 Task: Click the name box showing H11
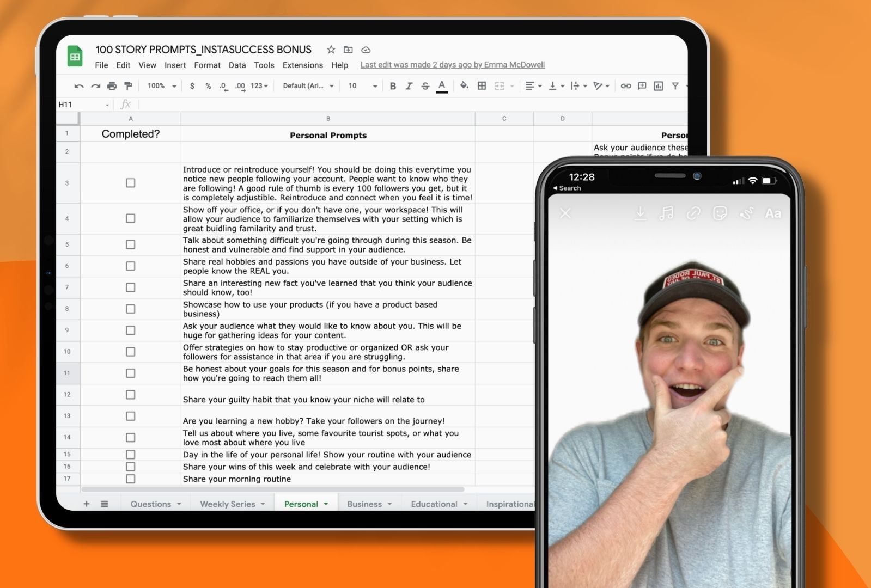click(83, 105)
